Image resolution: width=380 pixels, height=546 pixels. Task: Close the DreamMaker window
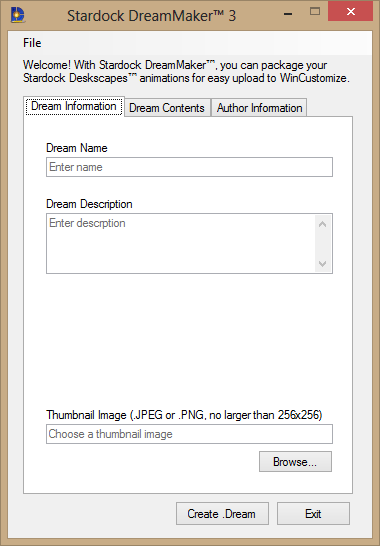[x=350, y=12]
